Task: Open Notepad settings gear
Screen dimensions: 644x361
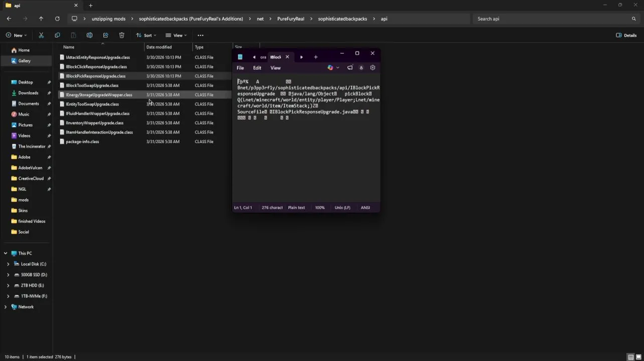Action: [x=372, y=68]
